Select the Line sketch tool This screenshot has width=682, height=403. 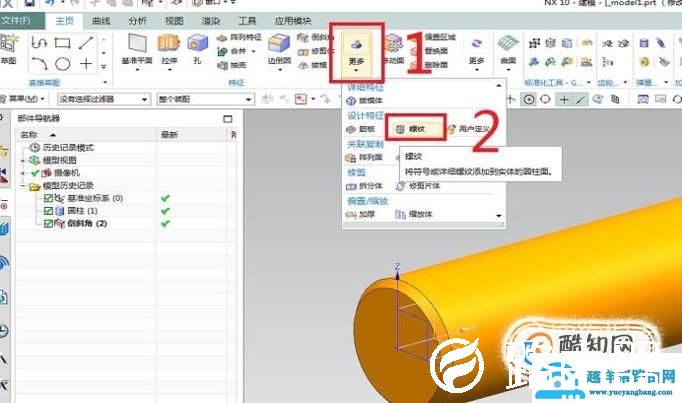tap(86, 43)
